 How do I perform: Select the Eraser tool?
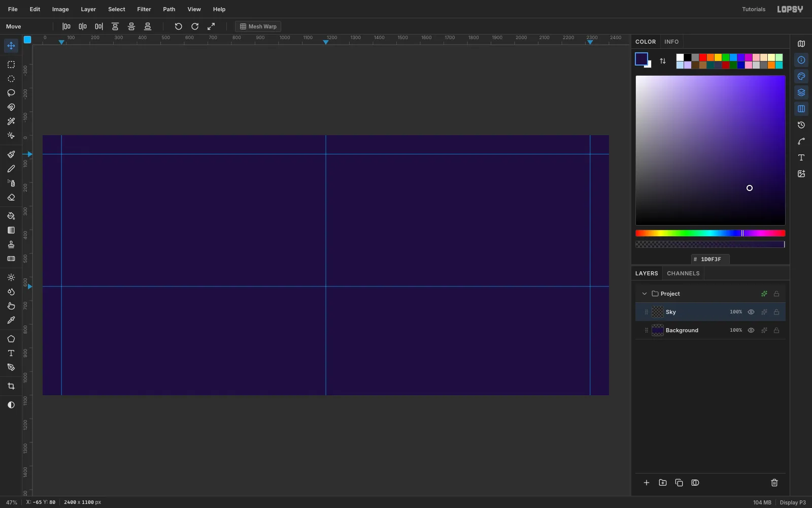pos(11,197)
